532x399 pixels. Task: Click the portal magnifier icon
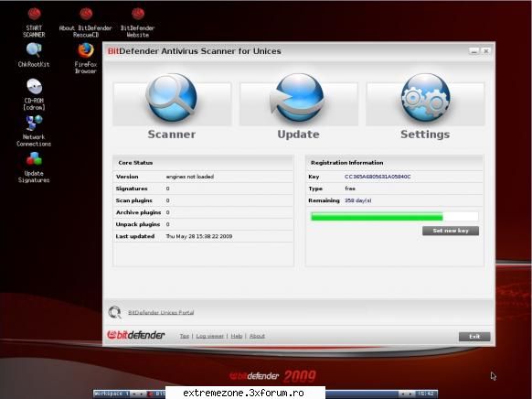(114, 312)
